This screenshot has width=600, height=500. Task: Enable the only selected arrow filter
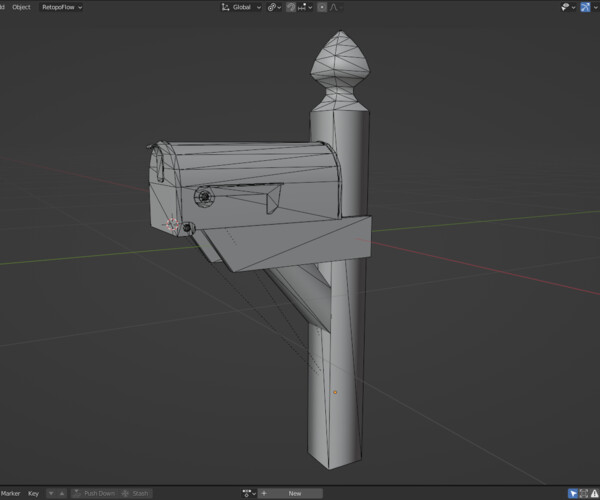[x=572, y=493]
